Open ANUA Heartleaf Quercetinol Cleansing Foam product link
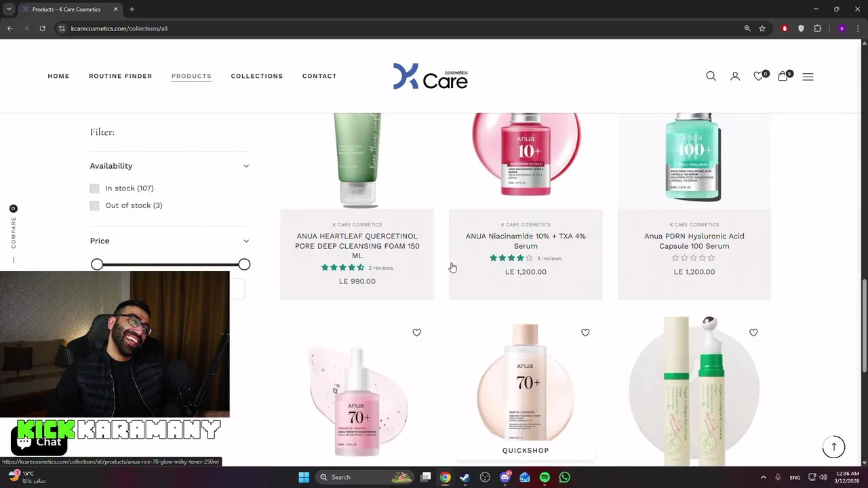This screenshot has height=488, width=868. point(357,245)
